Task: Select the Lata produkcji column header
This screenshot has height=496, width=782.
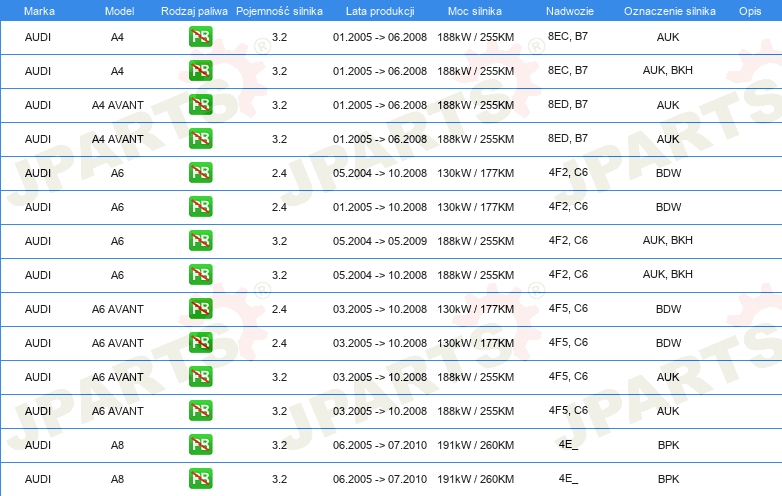Action: click(x=379, y=10)
